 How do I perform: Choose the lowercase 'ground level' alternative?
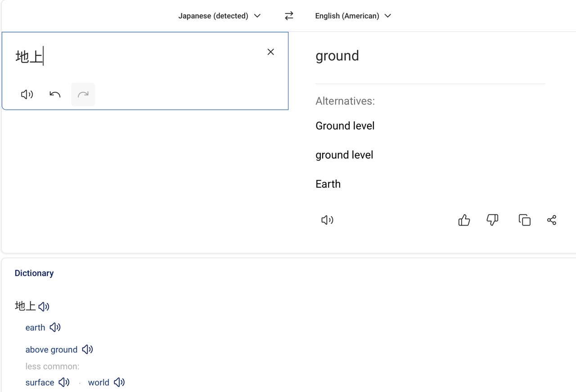(x=344, y=155)
